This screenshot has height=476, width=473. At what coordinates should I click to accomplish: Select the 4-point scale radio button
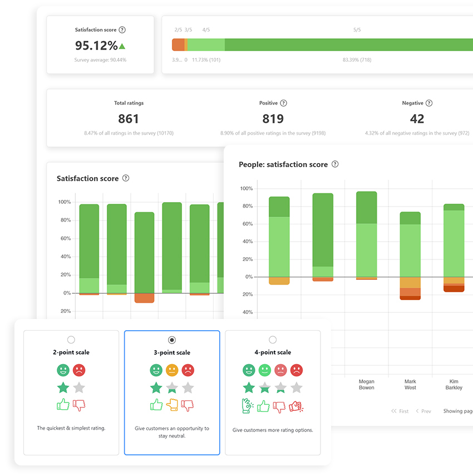[x=273, y=340]
